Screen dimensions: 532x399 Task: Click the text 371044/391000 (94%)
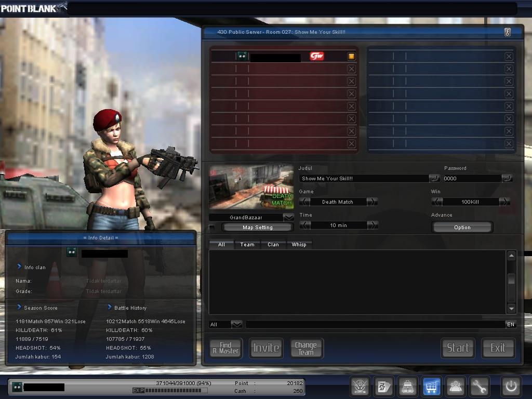(x=183, y=383)
